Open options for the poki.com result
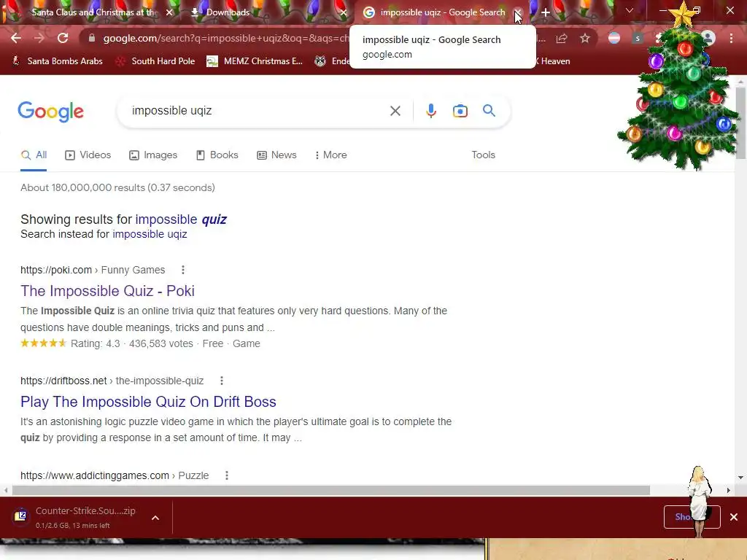Screen dimensions: 747x560 click(x=183, y=270)
